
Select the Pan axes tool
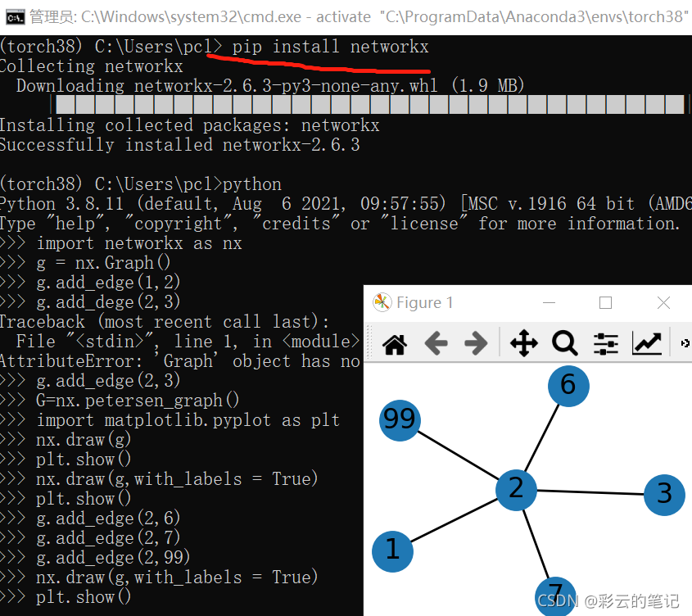click(x=524, y=343)
